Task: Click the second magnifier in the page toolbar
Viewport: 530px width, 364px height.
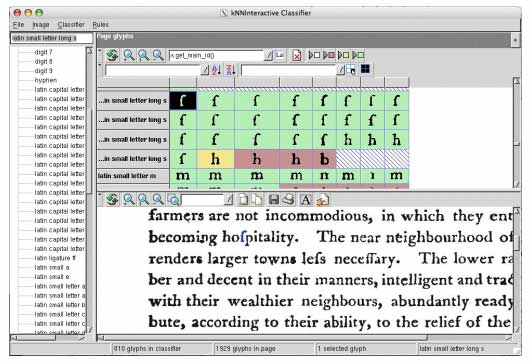Action: pos(143,200)
